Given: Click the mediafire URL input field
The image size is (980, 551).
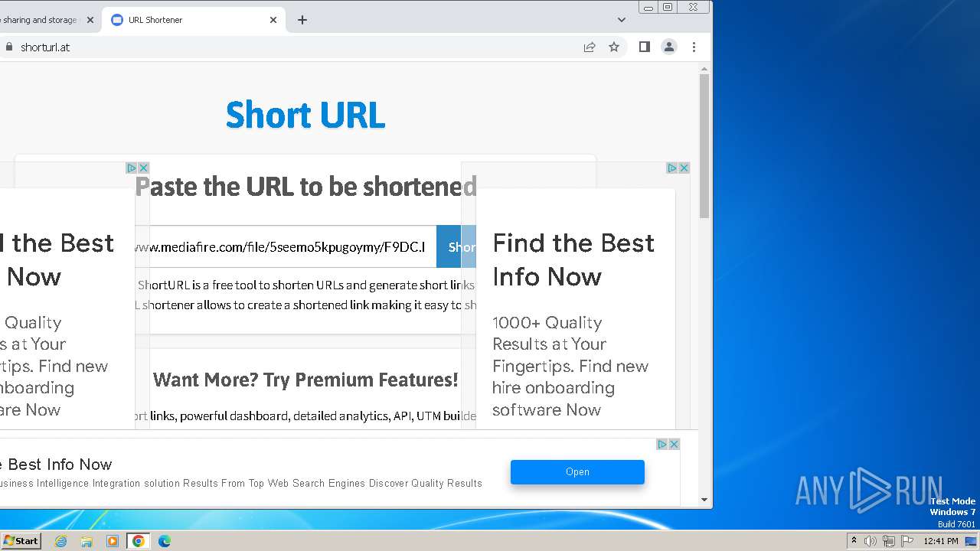Looking at the screenshot, I should point(286,246).
